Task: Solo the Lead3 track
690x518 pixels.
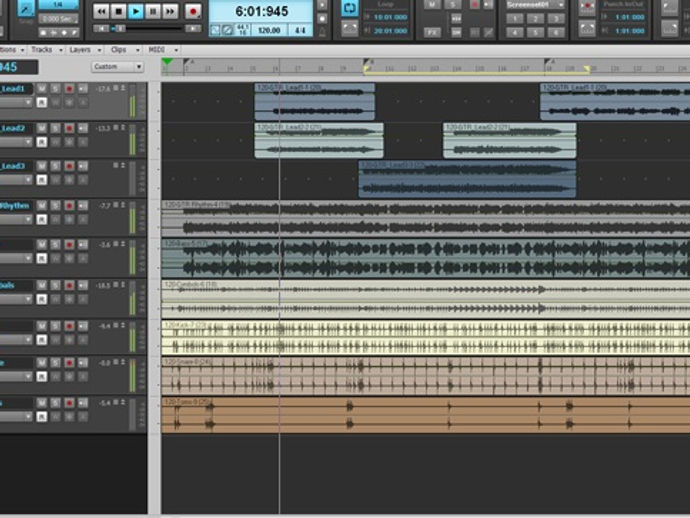Action: click(x=55, y=166)
